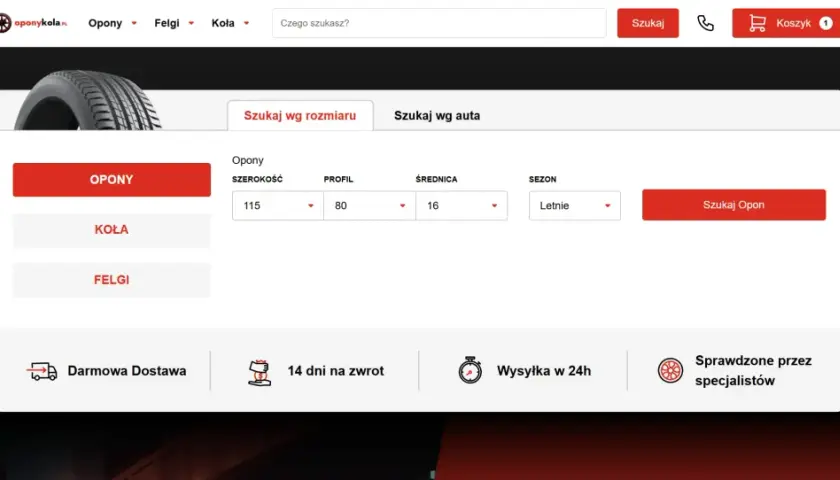
Task: Click the oponykola.pl logo
Action: [x=33, y=23]
